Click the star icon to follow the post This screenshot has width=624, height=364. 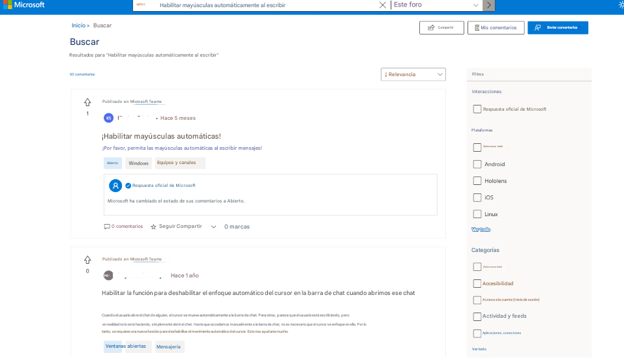(153, 227)
